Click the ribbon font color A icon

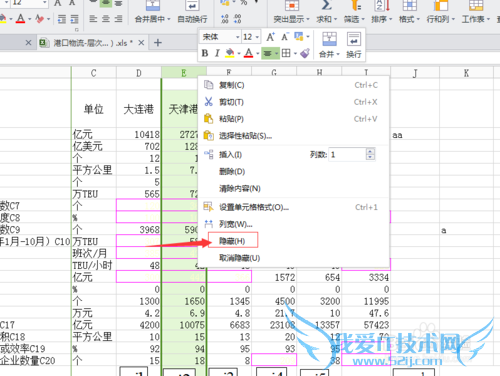[21, 19]
